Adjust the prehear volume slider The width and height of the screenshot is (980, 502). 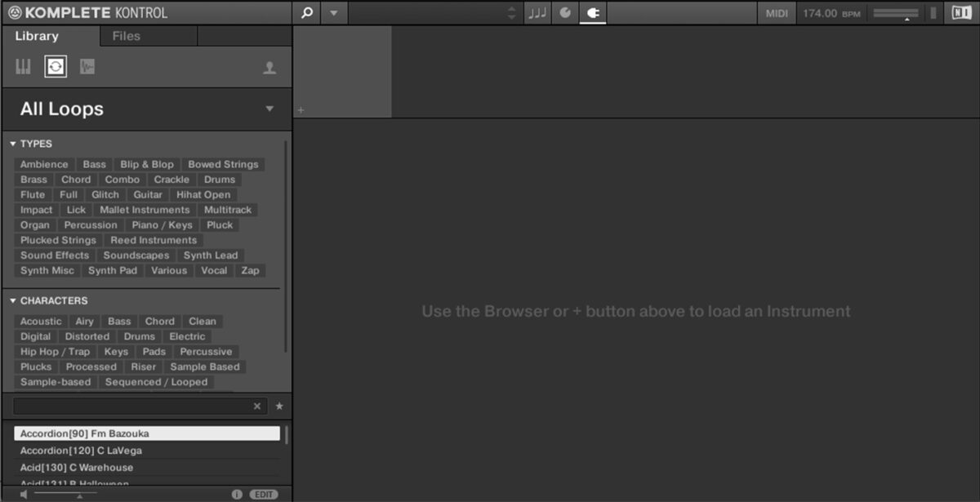pos(65,495)
